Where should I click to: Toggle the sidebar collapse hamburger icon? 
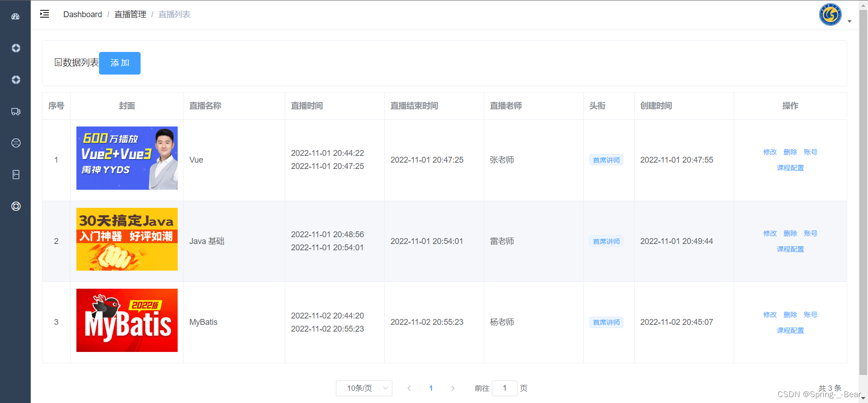pyautogui.click(x=44, y=14)
